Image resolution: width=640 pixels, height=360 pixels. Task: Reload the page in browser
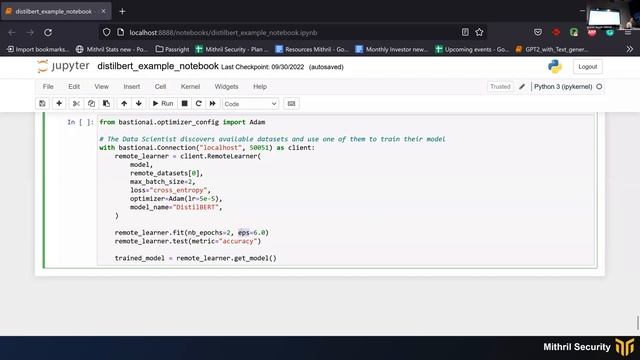point(48,32)
